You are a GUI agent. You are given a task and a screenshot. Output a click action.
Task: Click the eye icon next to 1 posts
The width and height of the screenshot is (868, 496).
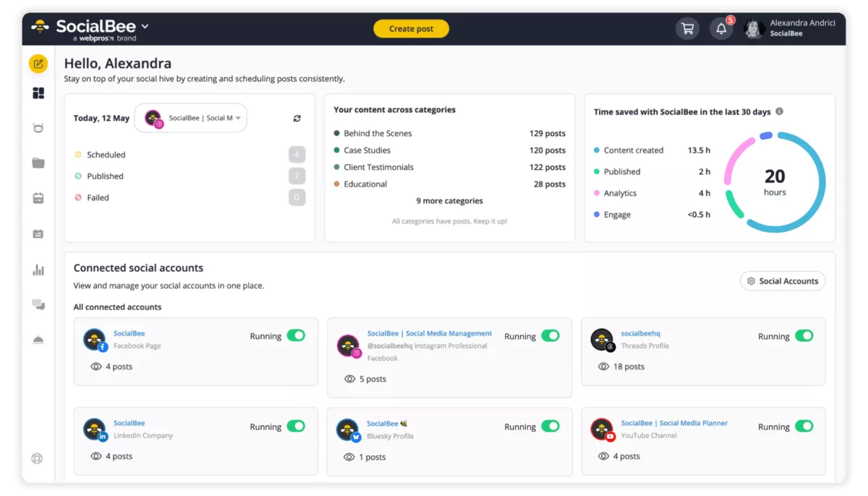click(x=349, y=457)
